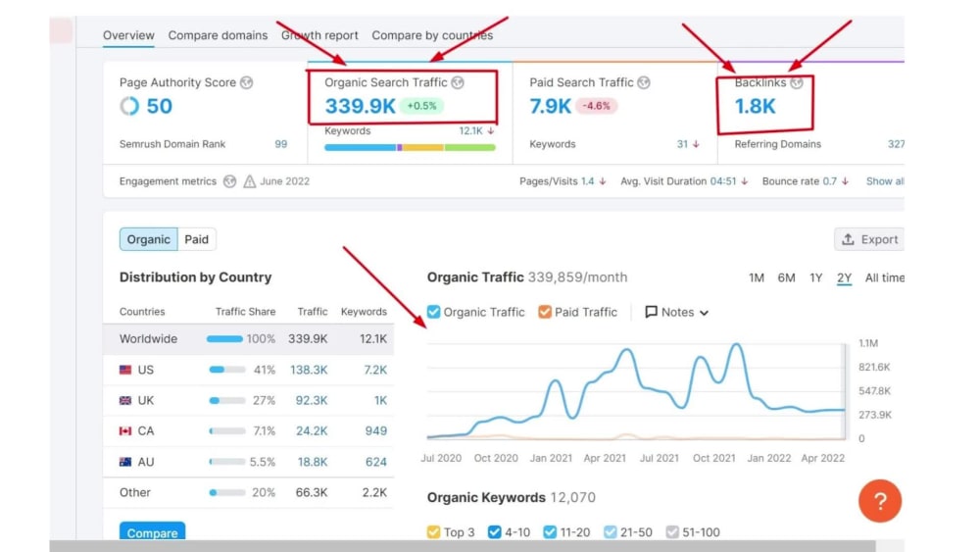Click globe icon beside Organic Search Traffic
This screenshot has width=980, height=552.
coord(458,82)
